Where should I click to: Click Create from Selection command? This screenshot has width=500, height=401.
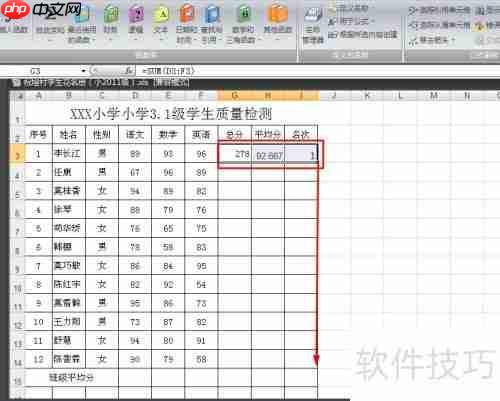coord(363,34)
